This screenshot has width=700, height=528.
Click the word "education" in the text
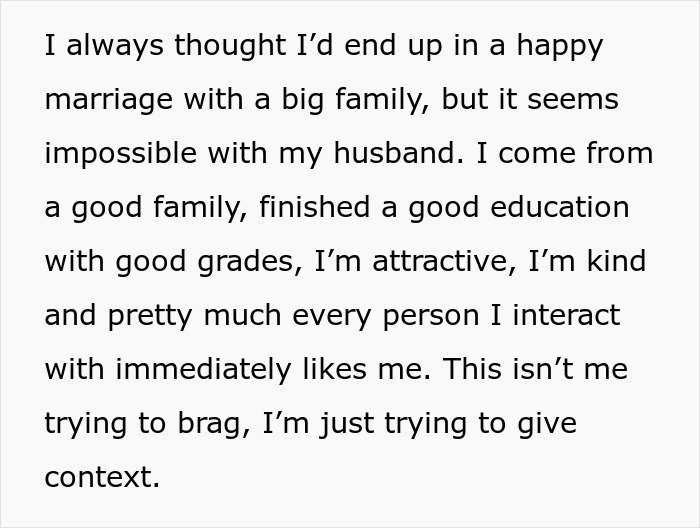pyautogui.click(x=560, y=207)
